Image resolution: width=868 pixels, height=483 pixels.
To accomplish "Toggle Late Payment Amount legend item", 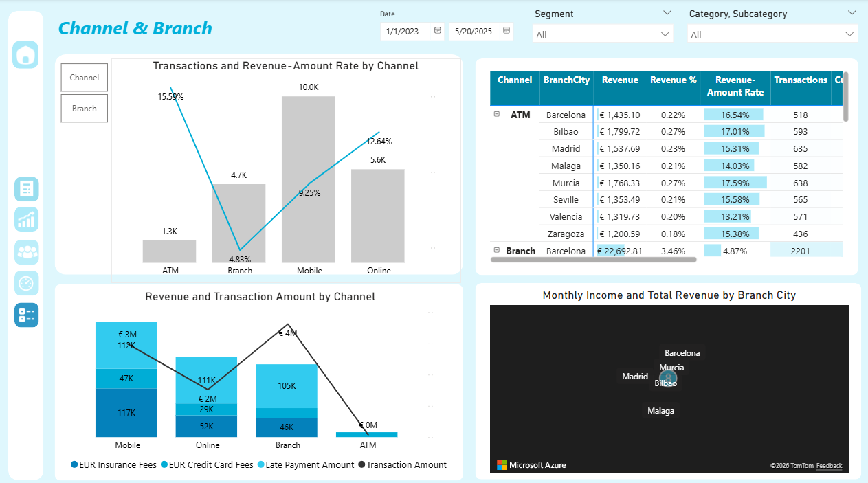I will 305,465.
